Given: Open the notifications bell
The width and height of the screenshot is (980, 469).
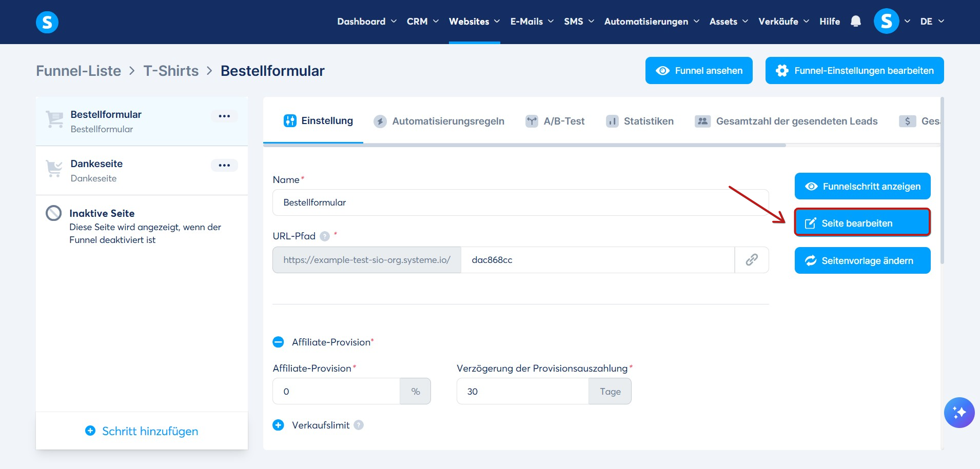Looking at the screenshot, I should point(855,22).
